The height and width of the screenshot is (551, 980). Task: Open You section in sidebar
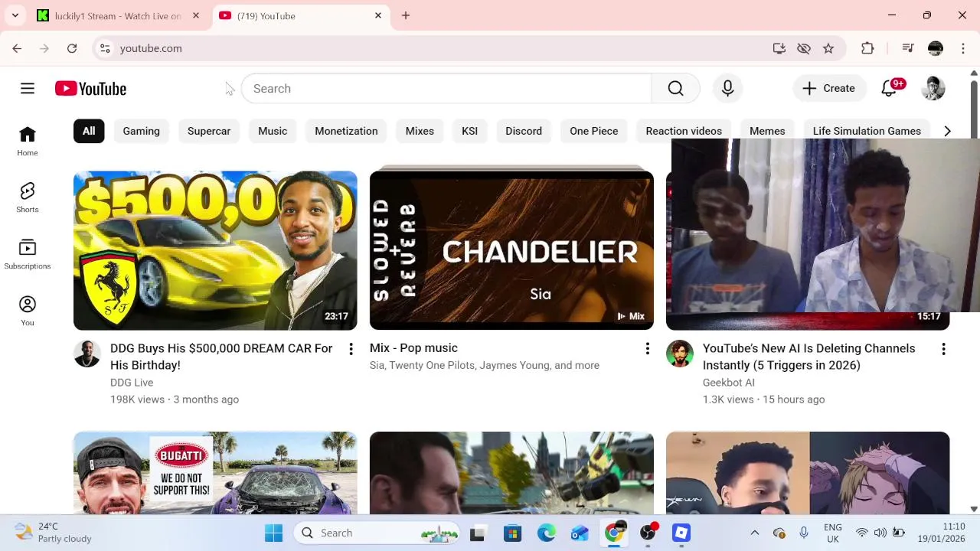28,311
